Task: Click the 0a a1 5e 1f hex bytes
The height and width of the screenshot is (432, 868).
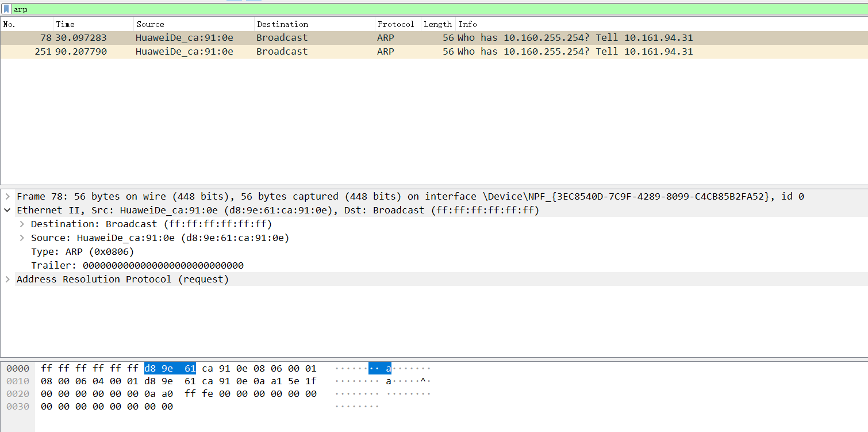Action: click(285, 381)
